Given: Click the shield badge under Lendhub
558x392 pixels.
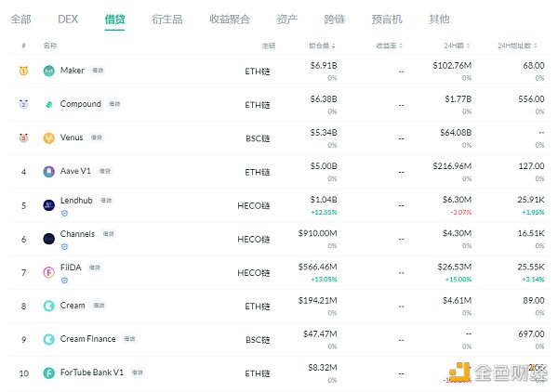Looking at the screenshot, I should (x=64, y=213).
